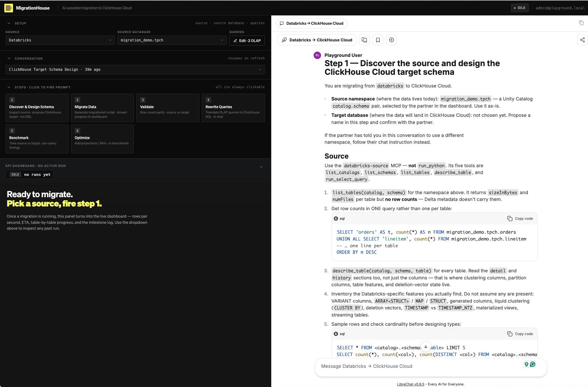Fire step 5 Benchmark
The height and width of the screenshot is (387, 588).
point(37,139)
